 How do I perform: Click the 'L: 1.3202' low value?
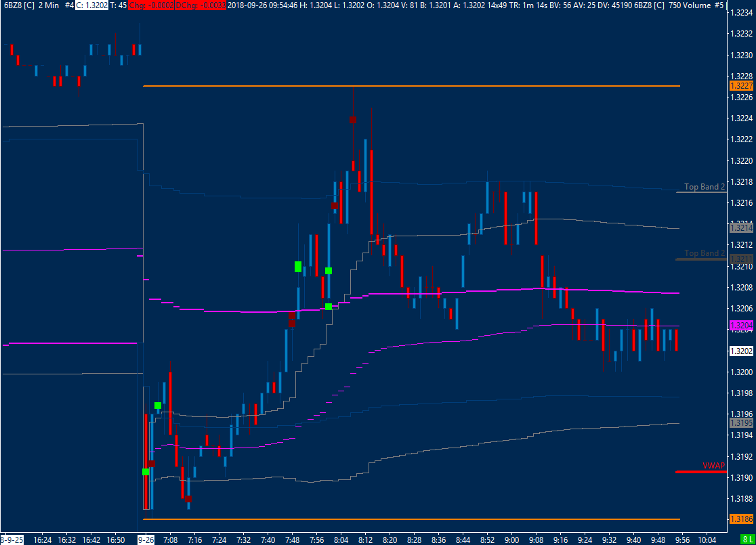pos(350,5)
